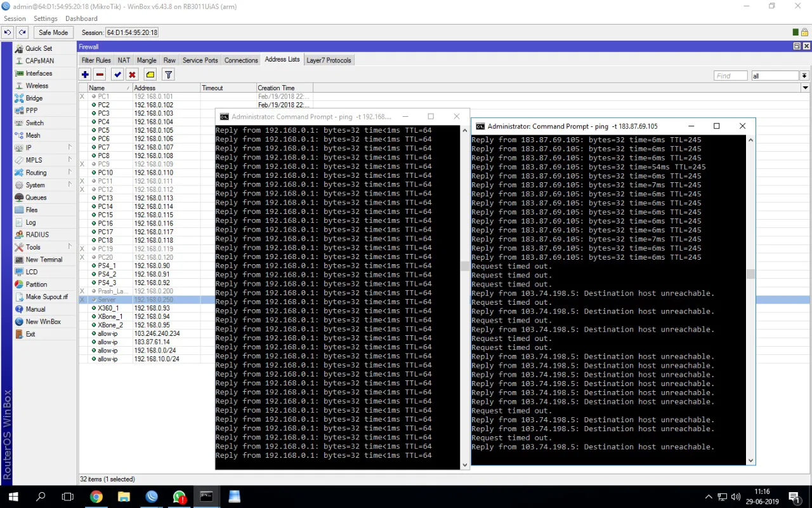
Task: Open PPP in sidebar
Action: pos(32,110)
